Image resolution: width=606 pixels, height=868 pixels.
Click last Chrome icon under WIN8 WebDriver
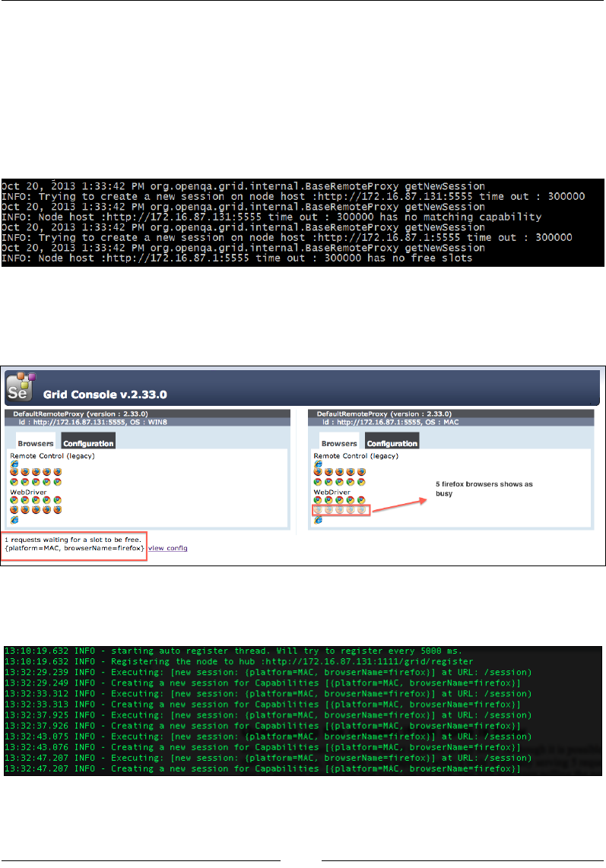coord(58,500)
